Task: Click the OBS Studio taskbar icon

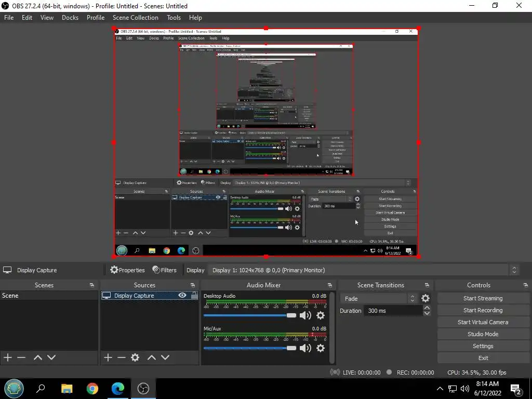Action: [143, 389]
